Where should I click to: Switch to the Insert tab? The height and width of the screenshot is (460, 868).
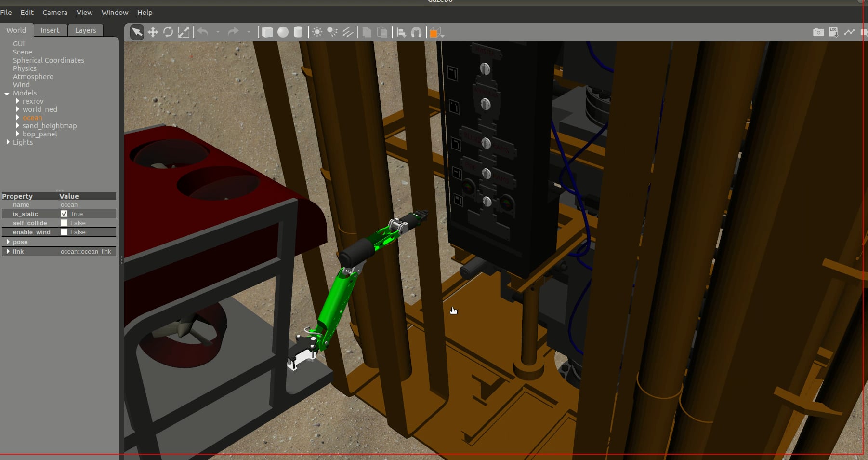(x=50, y=30)
